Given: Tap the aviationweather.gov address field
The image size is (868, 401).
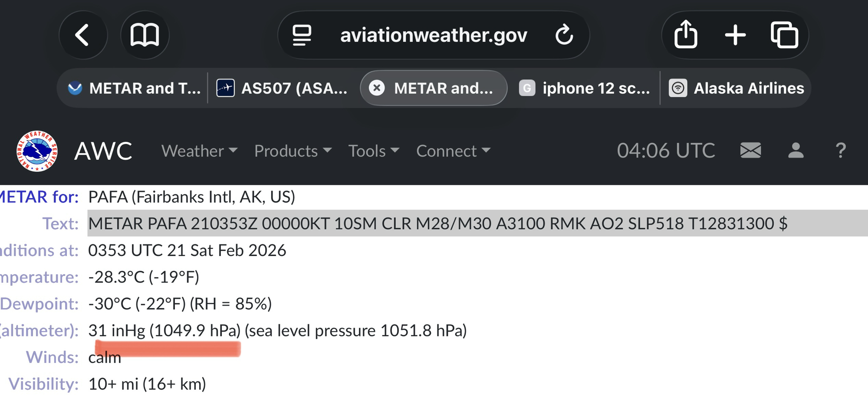Looking at the screenshot, I should pos(433,35).
